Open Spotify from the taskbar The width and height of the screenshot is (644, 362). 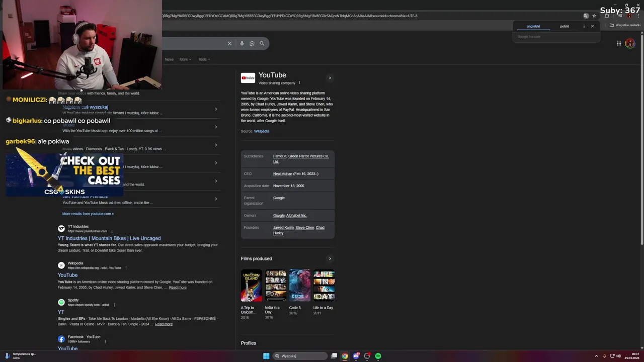[378, 356]
